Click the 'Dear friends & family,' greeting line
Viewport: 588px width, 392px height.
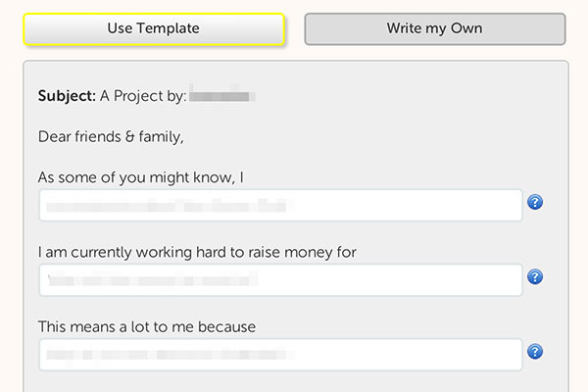(x=111, y=137)
